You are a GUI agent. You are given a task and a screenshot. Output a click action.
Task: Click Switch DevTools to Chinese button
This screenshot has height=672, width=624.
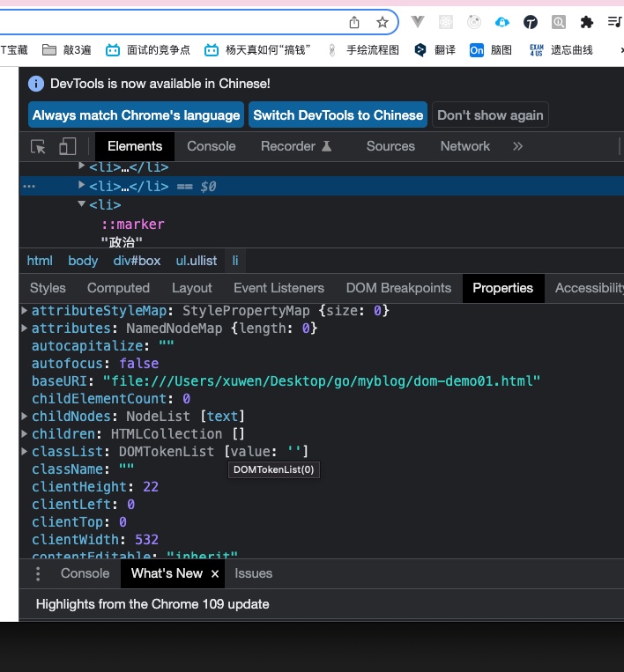(338, 114)
